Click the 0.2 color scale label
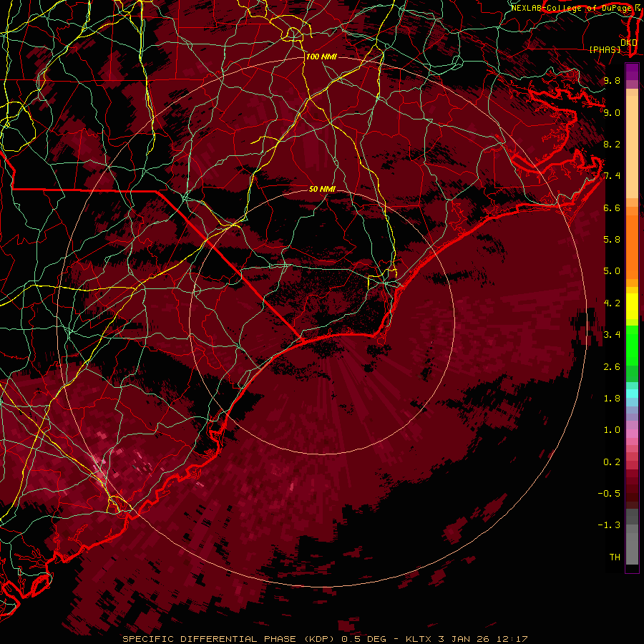 point(612,462)
